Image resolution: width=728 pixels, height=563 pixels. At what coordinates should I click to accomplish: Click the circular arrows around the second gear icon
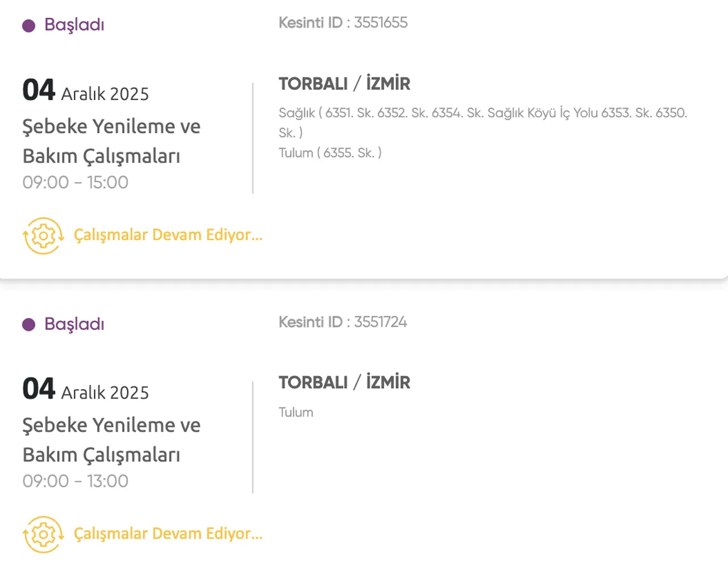(x=43, y=534)
